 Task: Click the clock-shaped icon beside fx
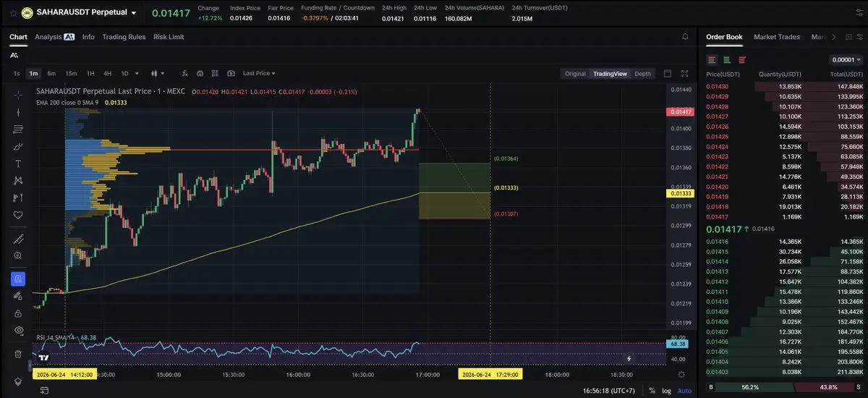(x=200, y=73)
